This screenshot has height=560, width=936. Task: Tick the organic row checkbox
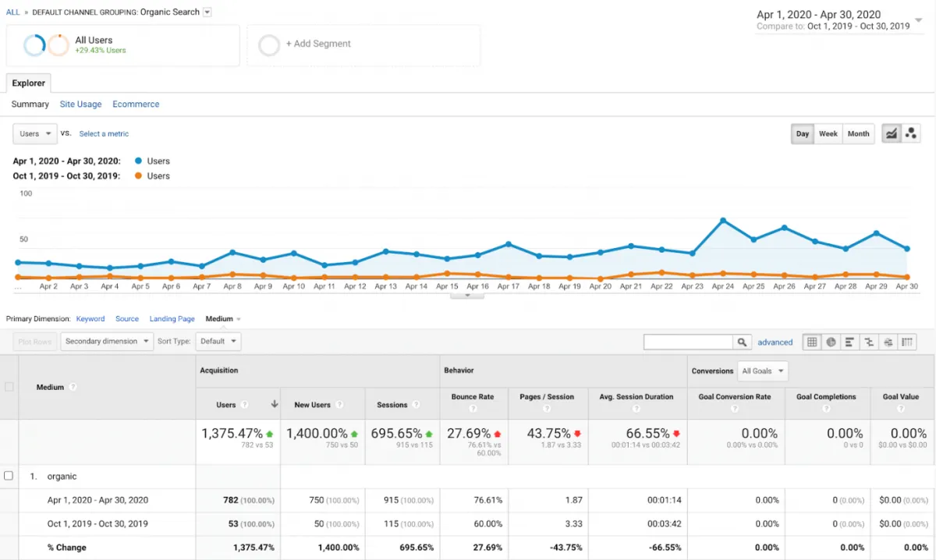point(9,476)
